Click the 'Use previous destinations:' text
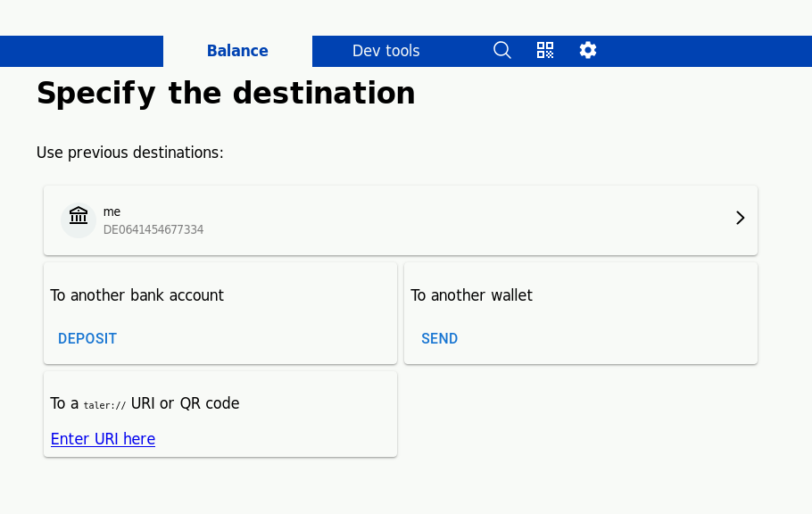 (x=129, y=153)
